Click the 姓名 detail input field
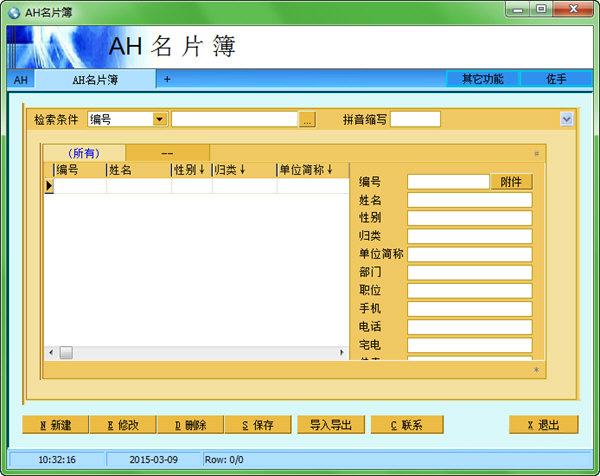Screen dimensions: 600x476 [470, 200]
